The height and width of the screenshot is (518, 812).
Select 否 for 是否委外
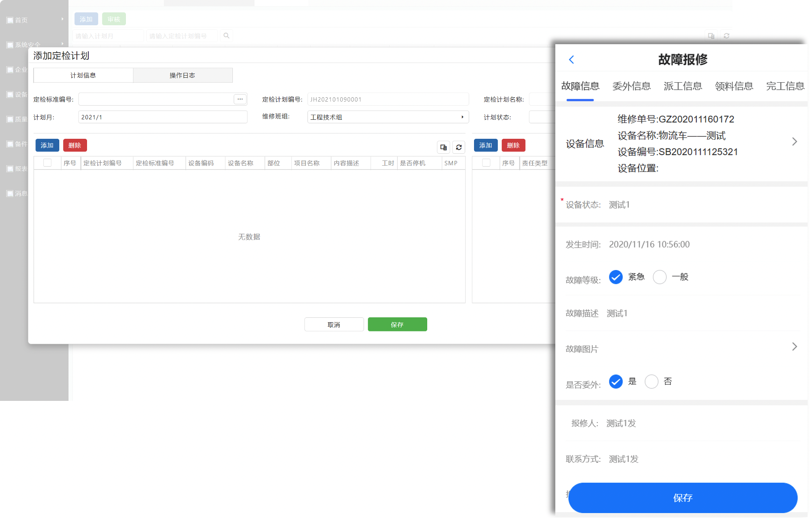pyautogui.click(x=651, y=381)
